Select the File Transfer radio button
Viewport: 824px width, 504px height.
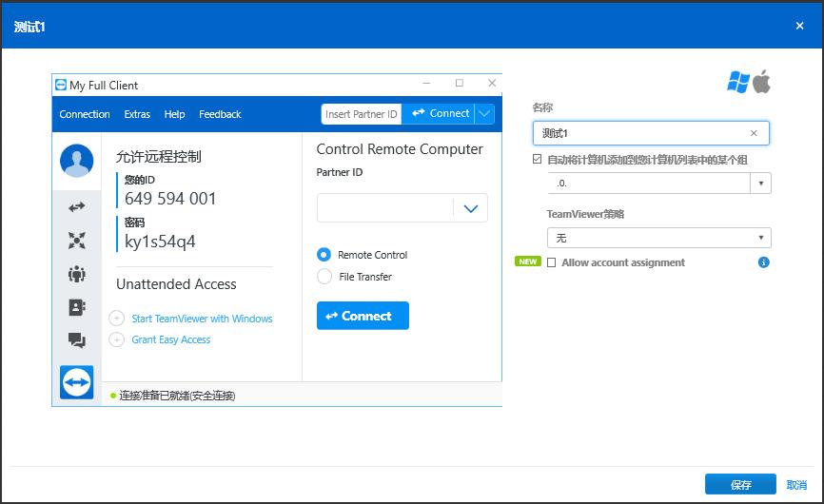coord(324,276)
